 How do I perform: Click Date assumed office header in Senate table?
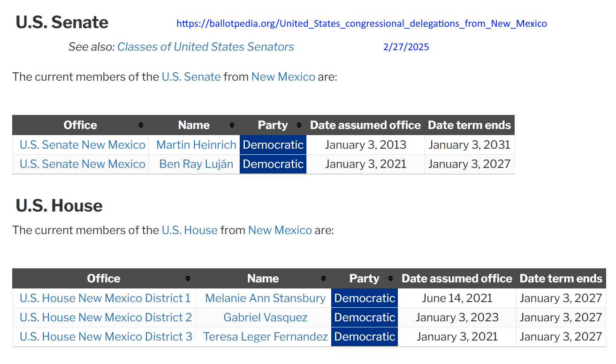pyautogui.click(x=365, y=125)
